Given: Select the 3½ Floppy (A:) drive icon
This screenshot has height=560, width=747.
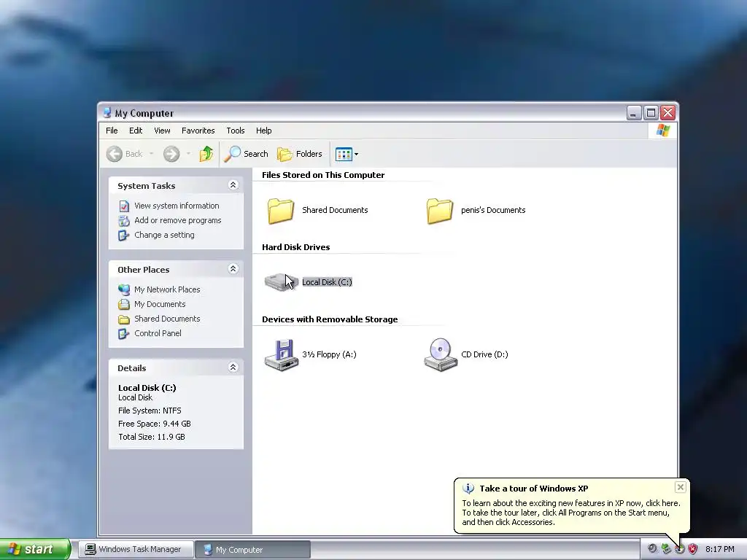Looking at the screenshot, I should (281, 355).
